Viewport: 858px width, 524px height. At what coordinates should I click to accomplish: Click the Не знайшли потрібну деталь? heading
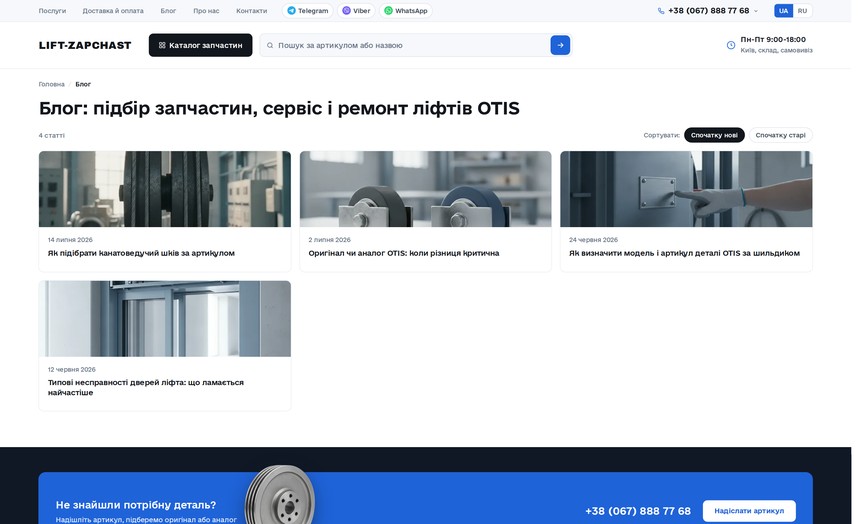point(136,505)
